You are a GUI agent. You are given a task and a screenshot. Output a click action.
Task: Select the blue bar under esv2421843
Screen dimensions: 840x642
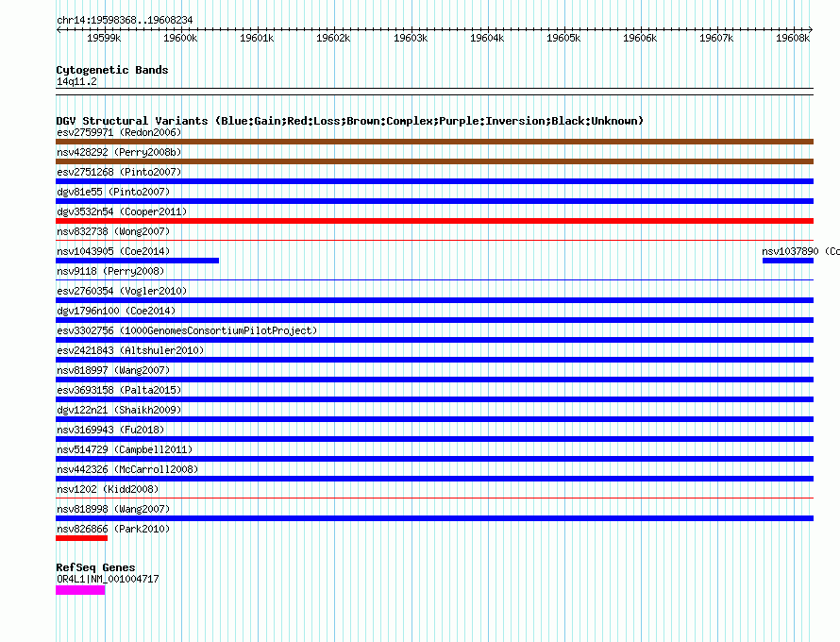click(434, 360)
